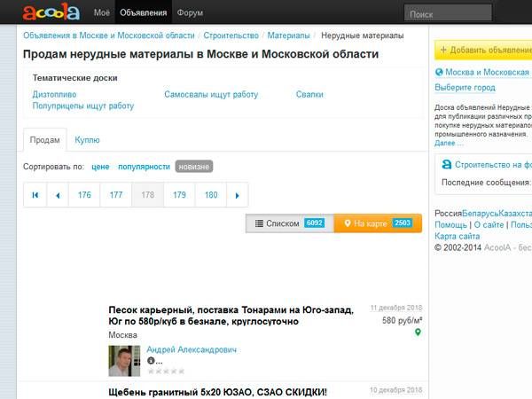Click the green map pin on the sand listing
532x399 pixels.
click(418, 332)
